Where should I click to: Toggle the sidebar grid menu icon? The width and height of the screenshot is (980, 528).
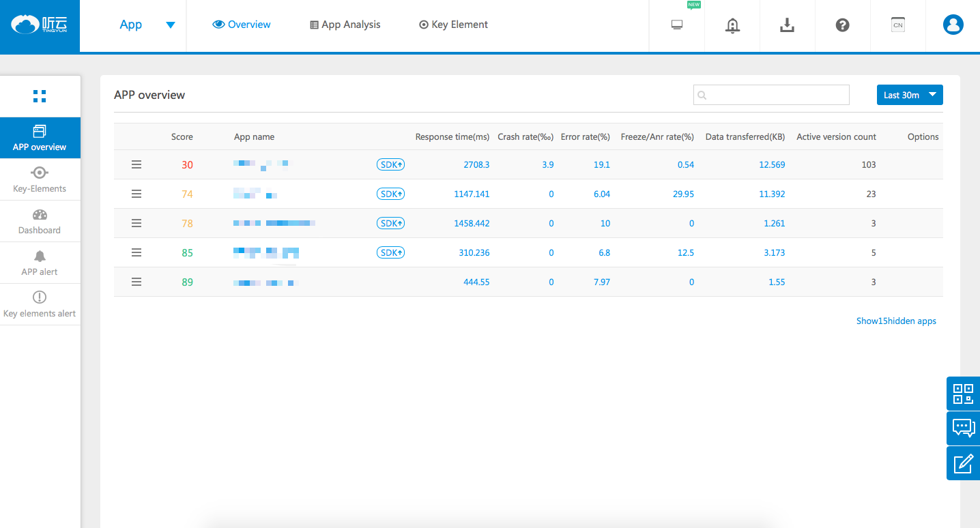(x=40, y=96)
